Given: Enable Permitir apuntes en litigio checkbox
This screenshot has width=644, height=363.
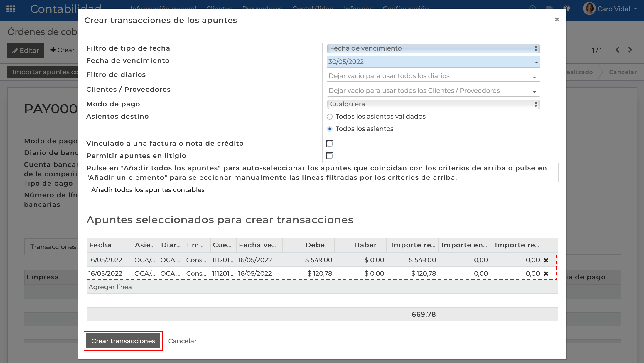Looking at the screenshot, I should pos(330,156).
